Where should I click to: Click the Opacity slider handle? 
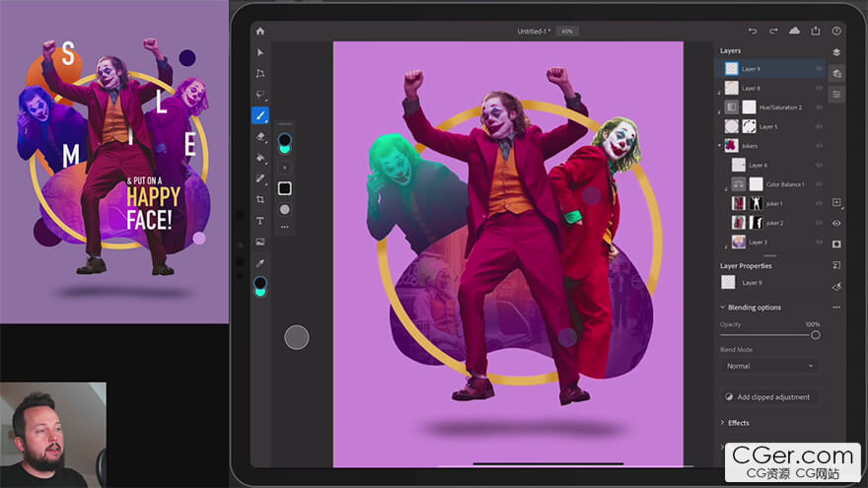815,335
